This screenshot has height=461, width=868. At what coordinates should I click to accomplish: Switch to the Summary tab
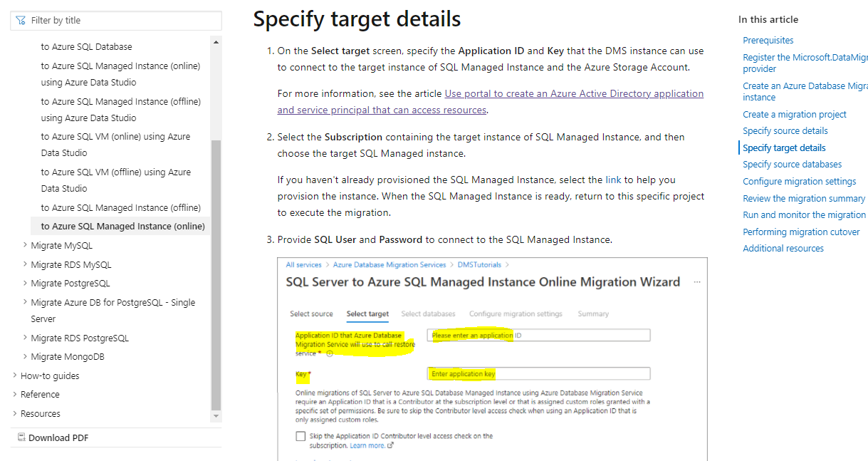click(593, 314)
